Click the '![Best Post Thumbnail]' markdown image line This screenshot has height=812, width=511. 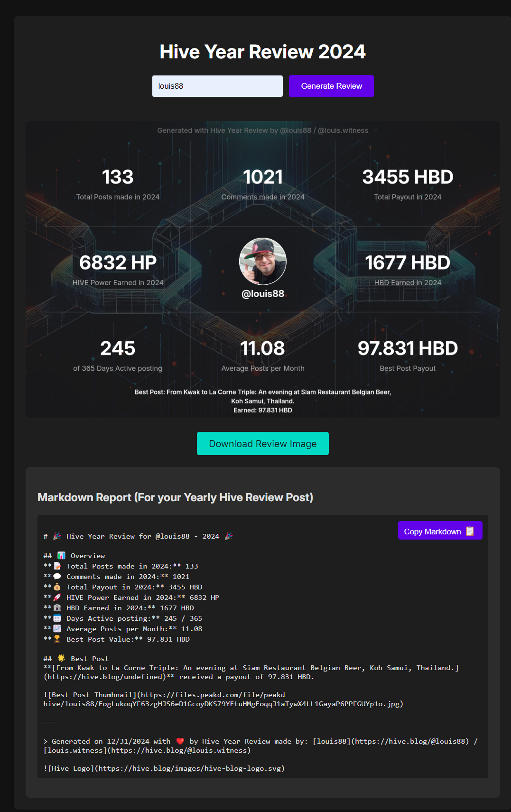(x=223, y=699)
